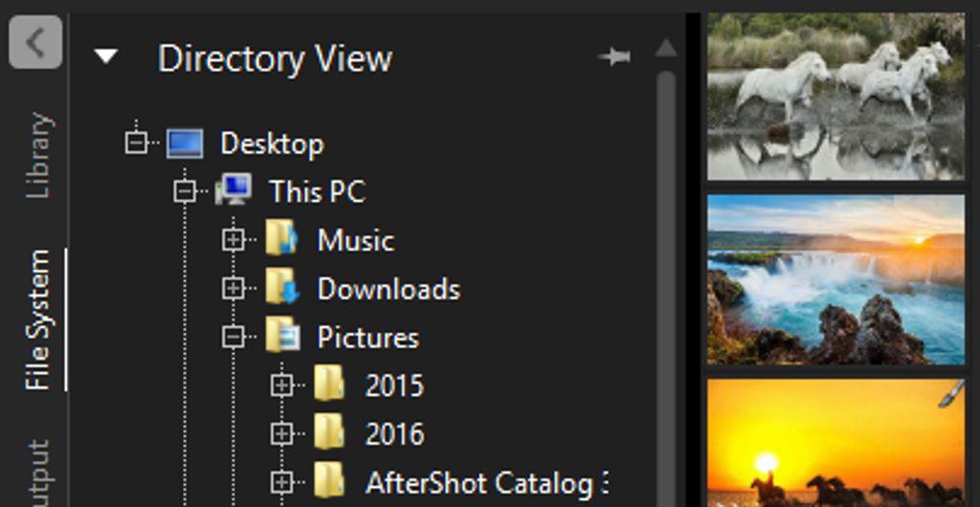Screen dimensions: 980x507
Task: Switch to the Library tab
Action: 38,155
